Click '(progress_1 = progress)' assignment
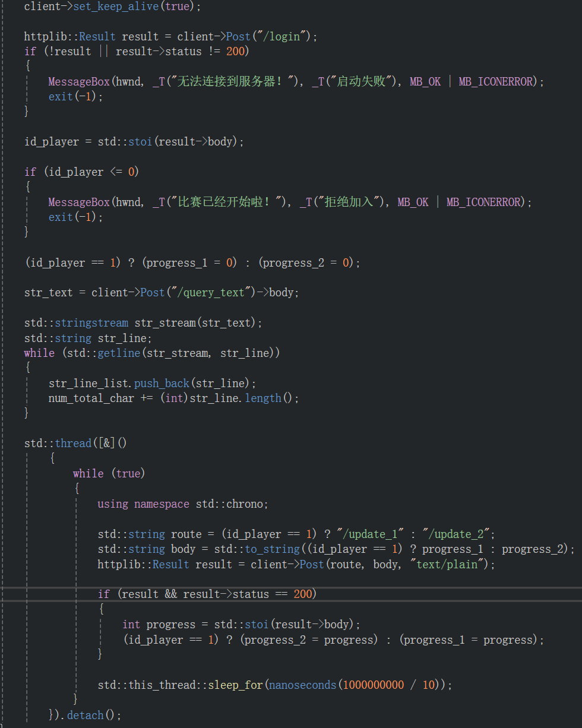Viewport: 582px width, 728px height. [x=468, y=640]
